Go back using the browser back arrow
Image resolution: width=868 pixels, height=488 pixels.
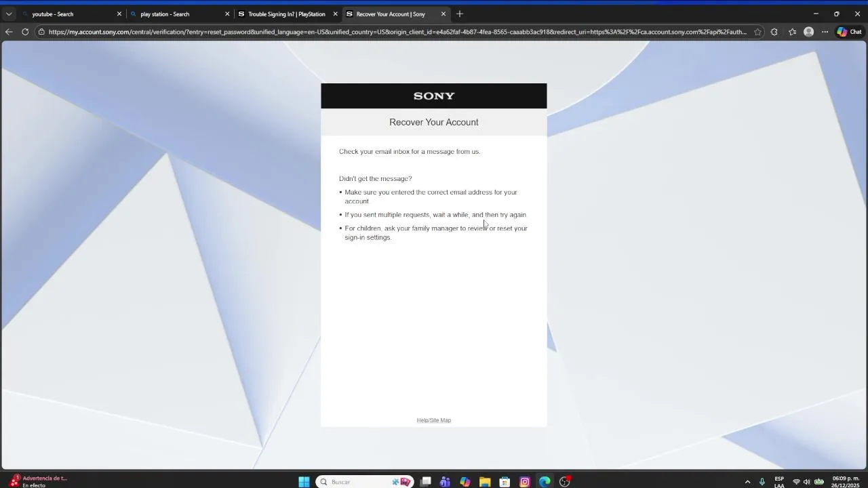[x=9, y=32]
